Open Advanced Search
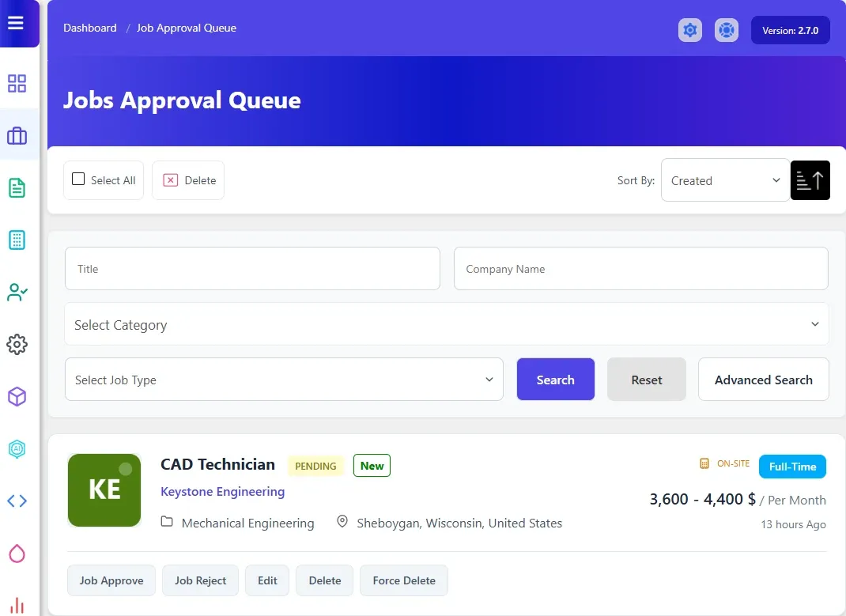Image resolution: width=846 pixels, height=616 pixels. 763,380
